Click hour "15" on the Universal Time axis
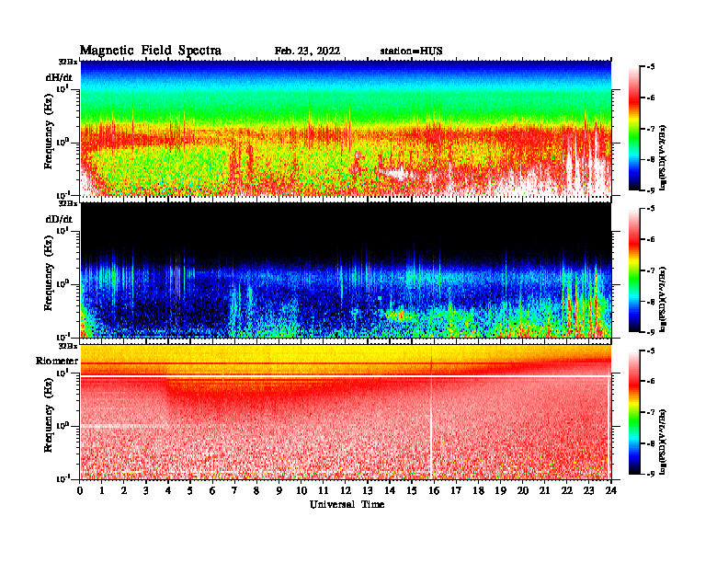 [x=412, y=491]
